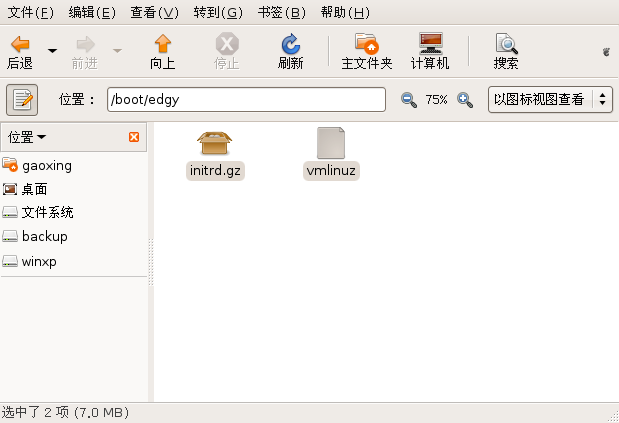Toggle text-based location bar edit button
Image resolution: width=619 pixels, height=423 pixels.
(x=22, y=100)
